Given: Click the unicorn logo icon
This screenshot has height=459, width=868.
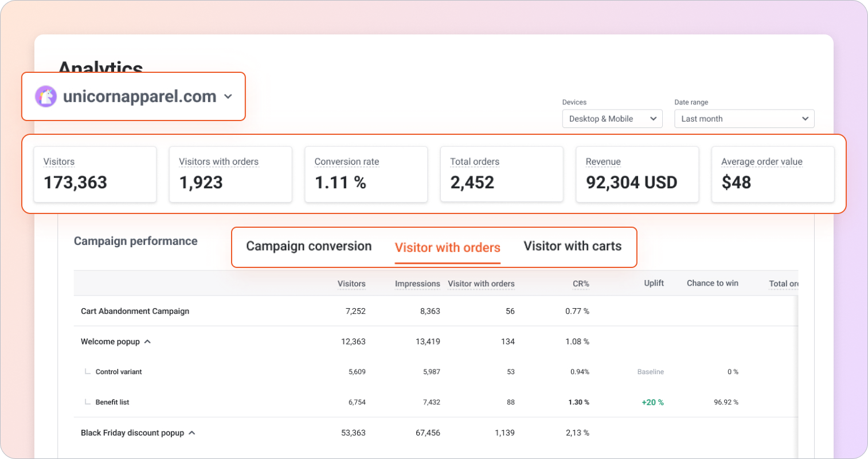Looking at the screenshot, I should [x=46, y=96].
